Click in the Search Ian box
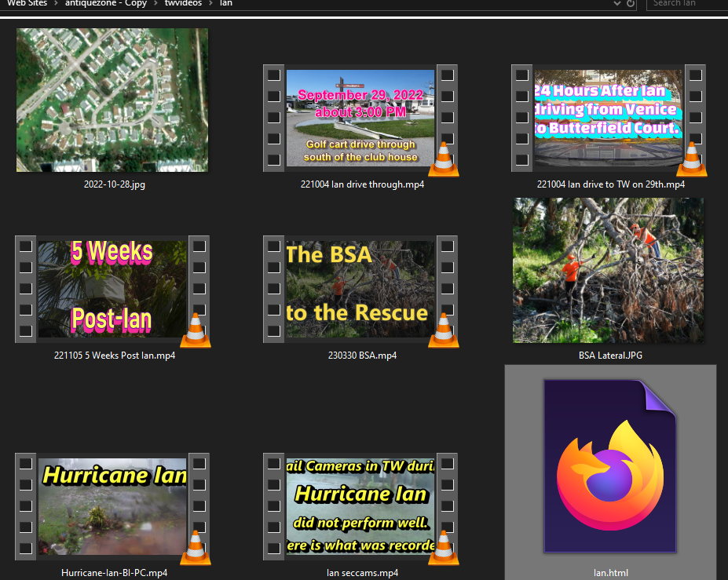Viewport: 728px width, 580px height. point(683,4)
